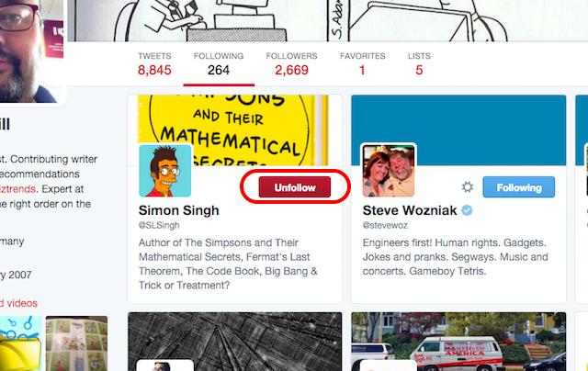
Task: Click the @stevewoz handle
Action: click(386, 224)
